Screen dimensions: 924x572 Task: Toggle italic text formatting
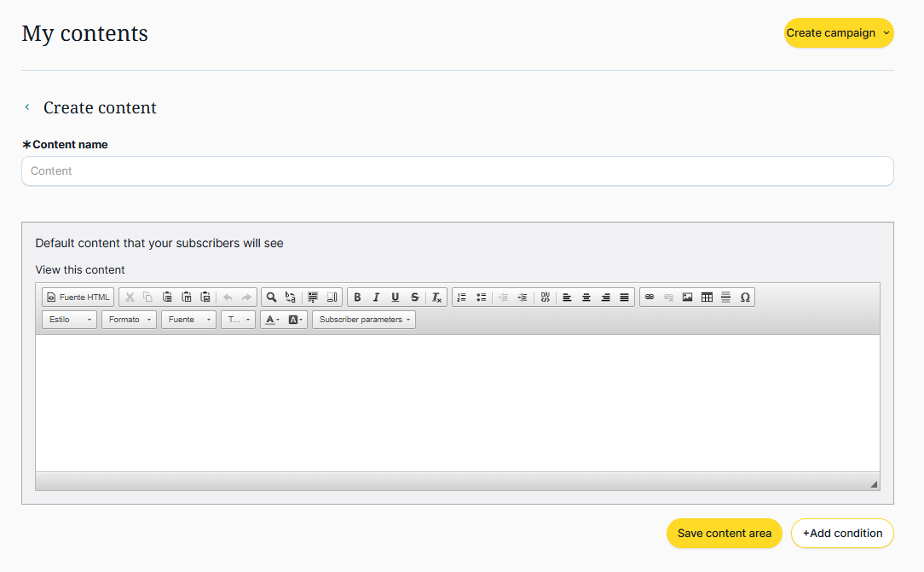coord(376,298)
